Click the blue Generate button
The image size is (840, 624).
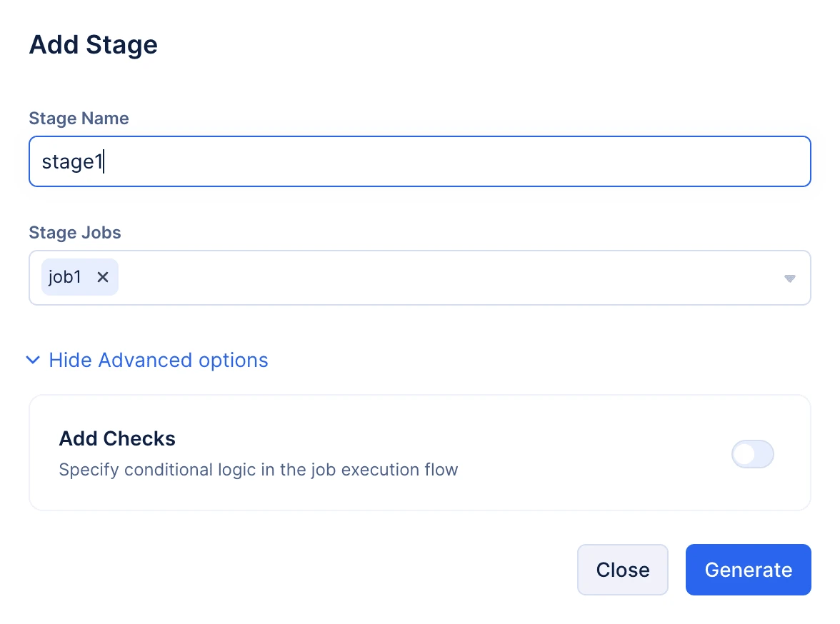[749, 569]
